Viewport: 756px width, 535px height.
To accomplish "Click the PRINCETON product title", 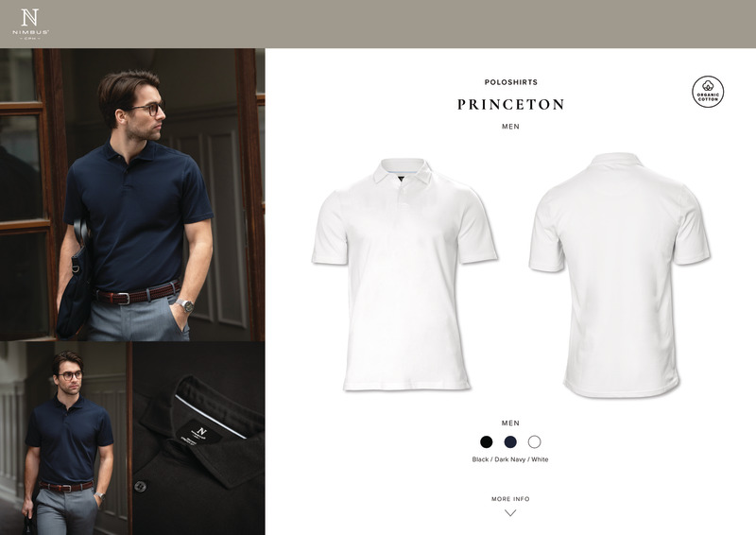I will [x=510, y=104].
